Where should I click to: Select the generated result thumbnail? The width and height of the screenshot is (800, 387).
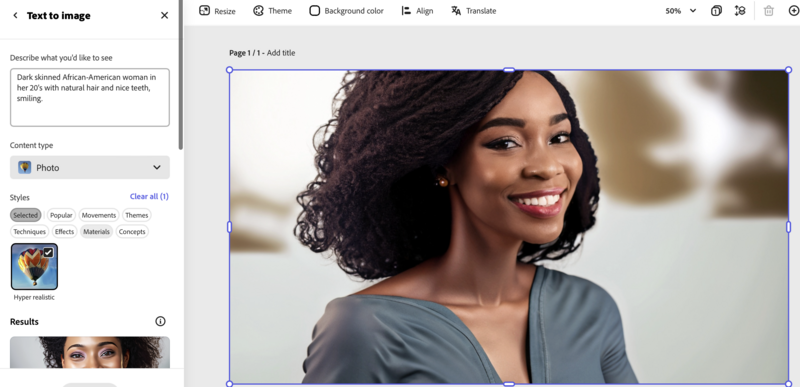[90, 352]
